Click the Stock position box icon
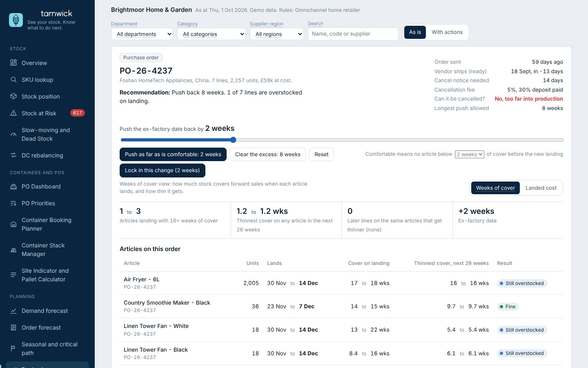 (x=13, y=96)
